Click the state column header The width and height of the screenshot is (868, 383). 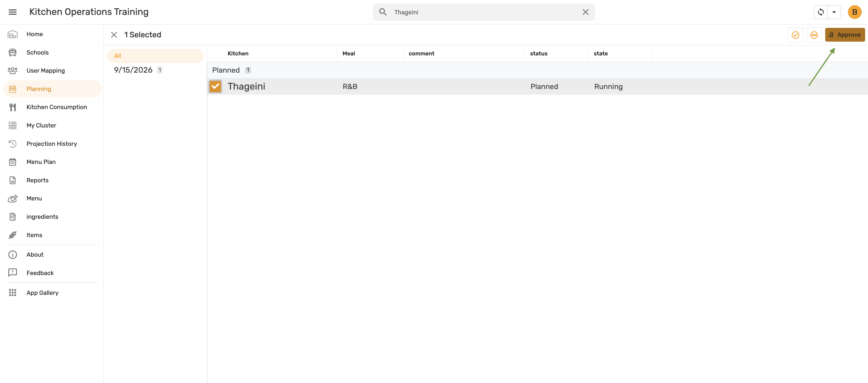point(601,54)
